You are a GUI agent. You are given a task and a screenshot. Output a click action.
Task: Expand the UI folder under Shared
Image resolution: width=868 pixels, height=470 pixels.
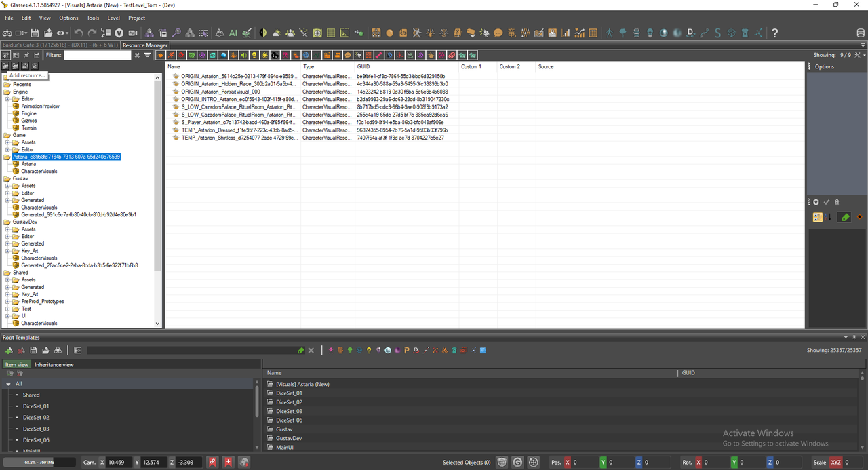[x=7, y=316]
